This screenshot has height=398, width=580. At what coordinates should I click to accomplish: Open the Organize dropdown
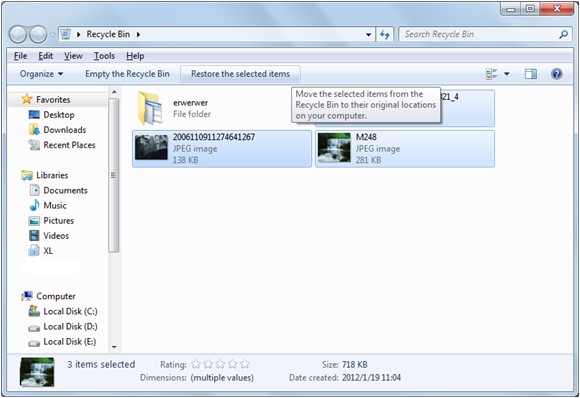pyautogui.click(x=41, y=74)
